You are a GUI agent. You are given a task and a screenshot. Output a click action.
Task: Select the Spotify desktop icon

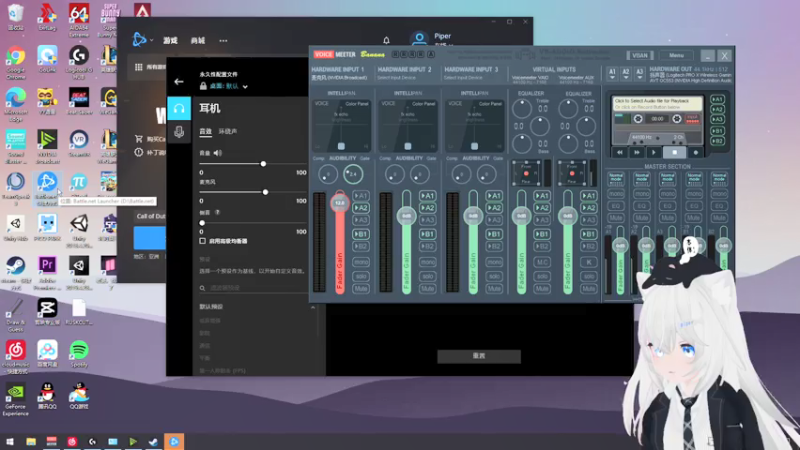79,354
